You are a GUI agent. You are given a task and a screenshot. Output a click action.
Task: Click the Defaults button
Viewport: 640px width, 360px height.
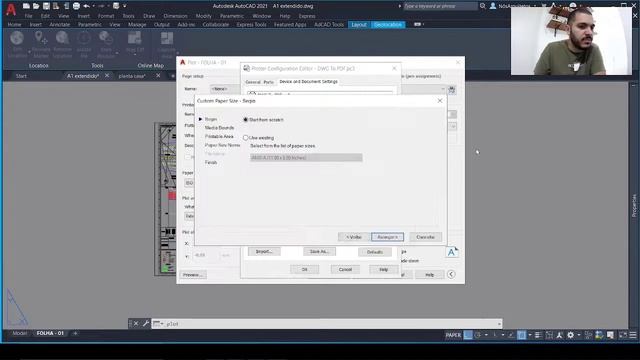click(x=375, y=252)
